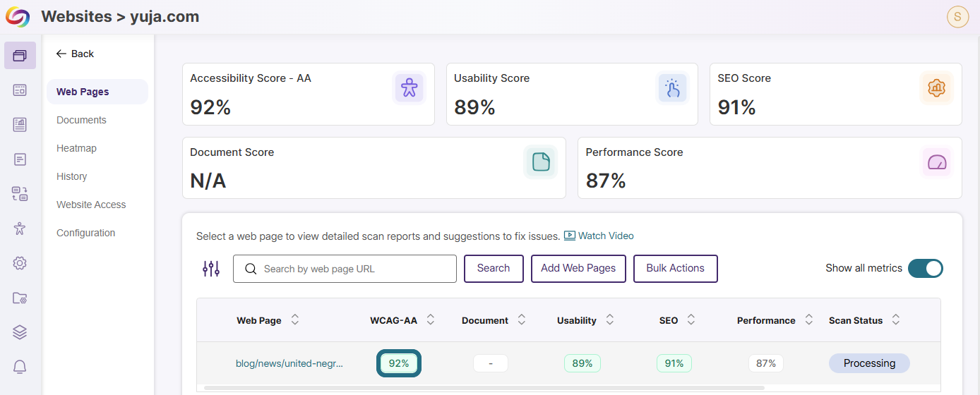Click the Usability Score card title

492,78
